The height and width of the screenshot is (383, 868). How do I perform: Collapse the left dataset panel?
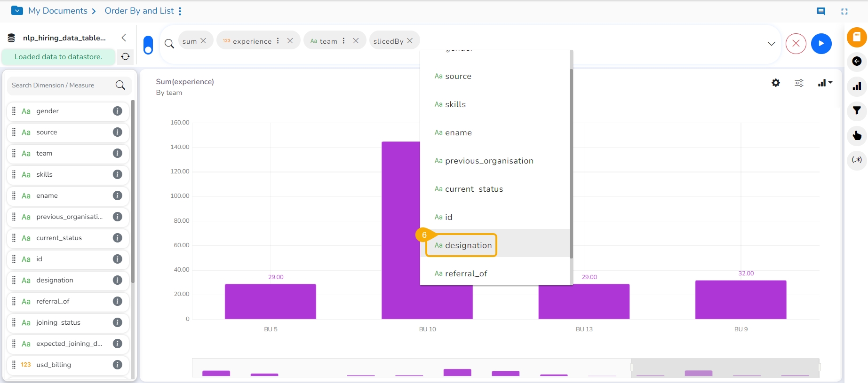(x=124, y=38)
